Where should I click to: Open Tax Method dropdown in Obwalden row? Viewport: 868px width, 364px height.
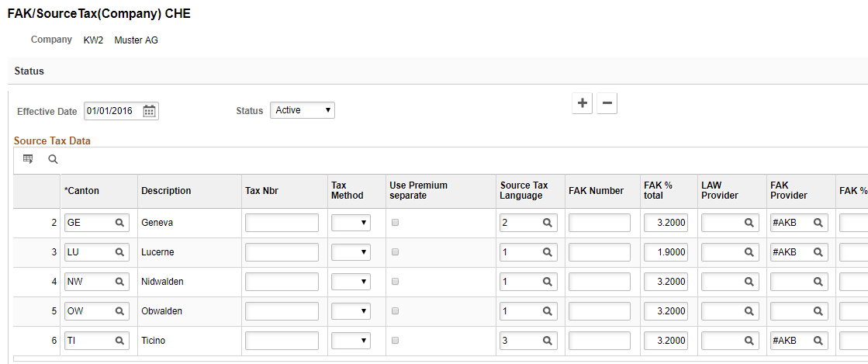pos(351,310)
